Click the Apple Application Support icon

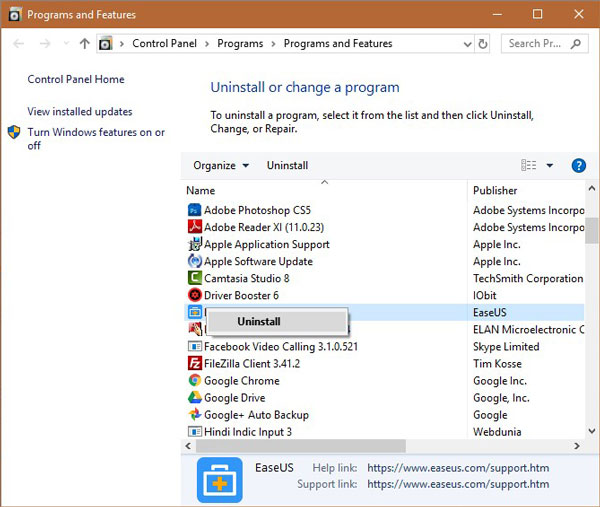tap(194, 244)
